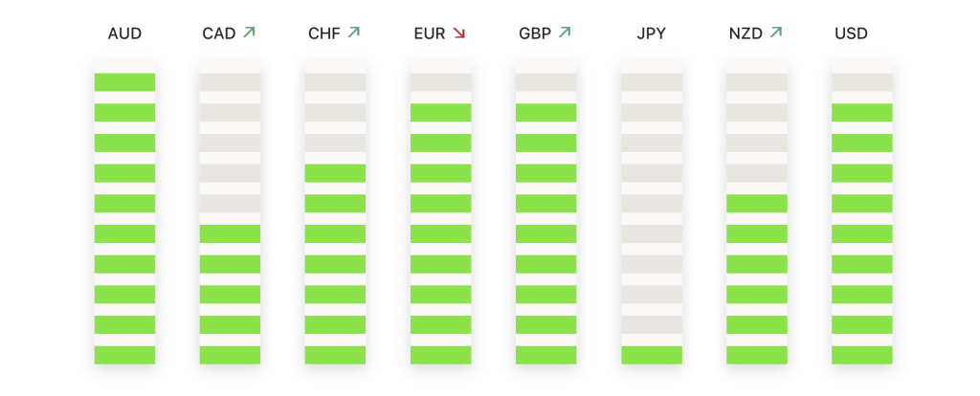The image size is (980, 396).
Task: Click the green up arrow beside NZD
Action: click(775, 33)
